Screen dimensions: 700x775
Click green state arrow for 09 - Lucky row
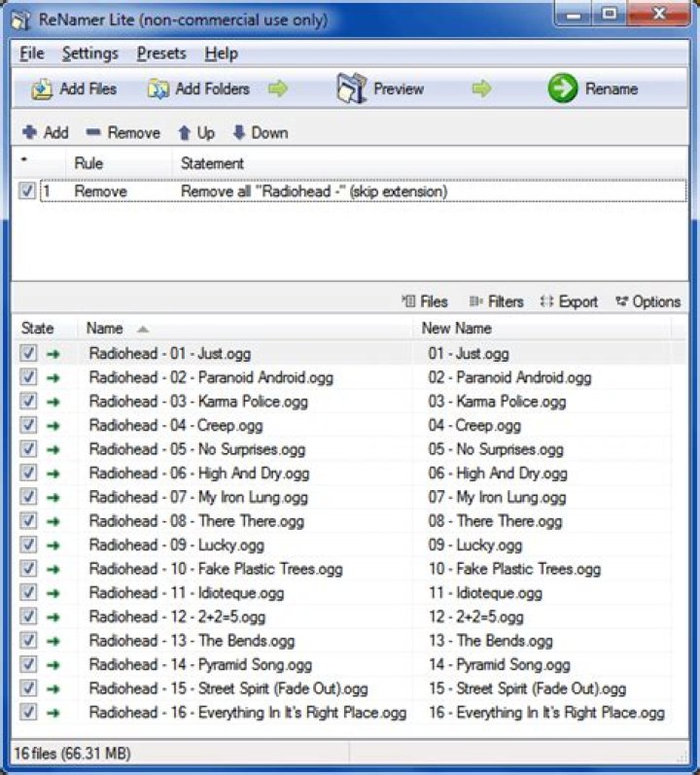pyautogui.click(x=52, y=546)
